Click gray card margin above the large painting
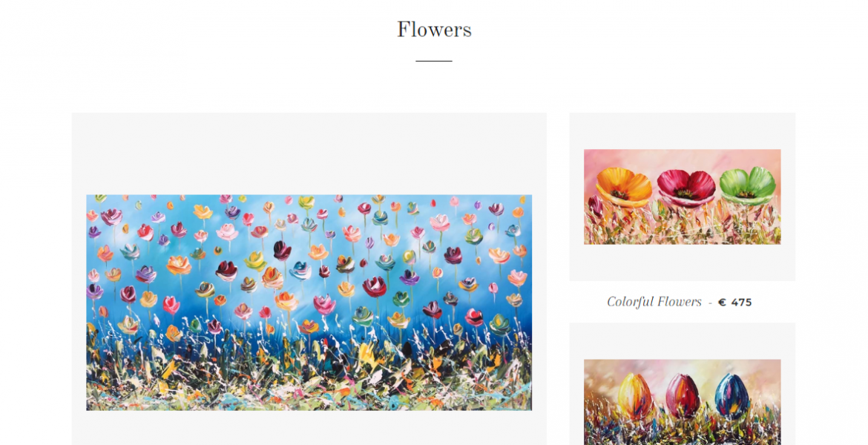 pos(309,154)
